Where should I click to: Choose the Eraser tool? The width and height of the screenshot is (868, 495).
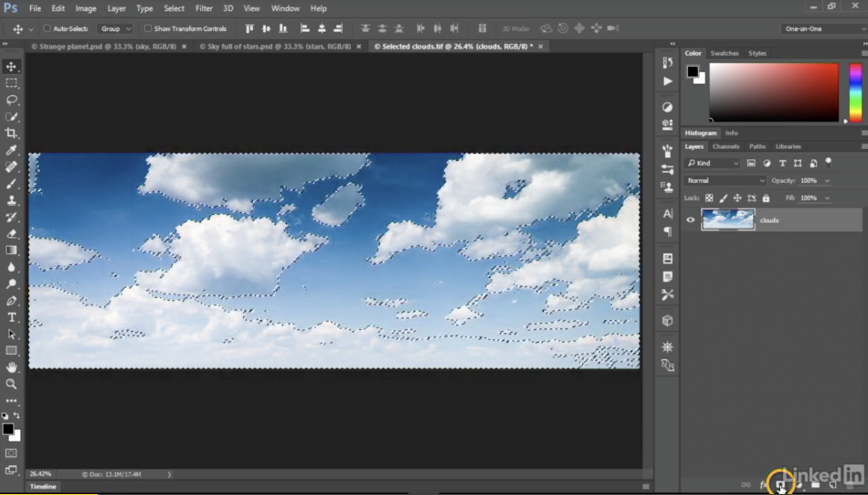[12, 234]
